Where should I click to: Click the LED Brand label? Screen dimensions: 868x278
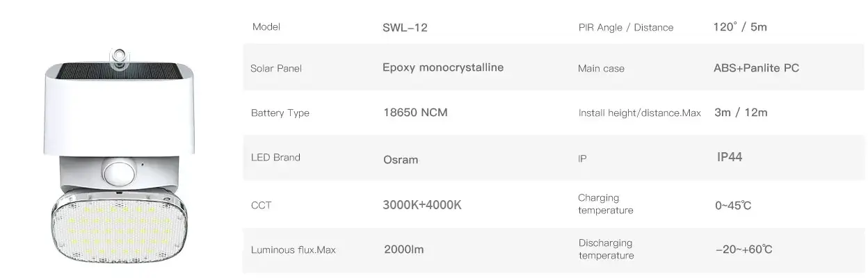pos(275,157)
